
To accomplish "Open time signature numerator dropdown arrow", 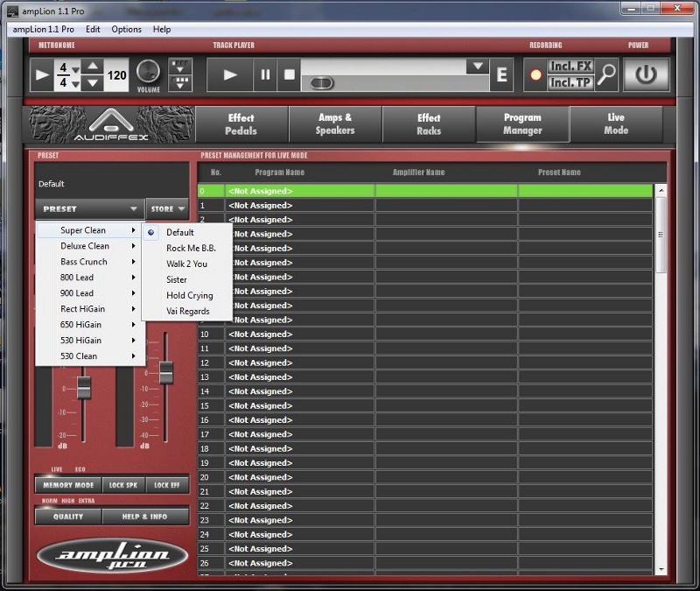I will click(75, 69).
